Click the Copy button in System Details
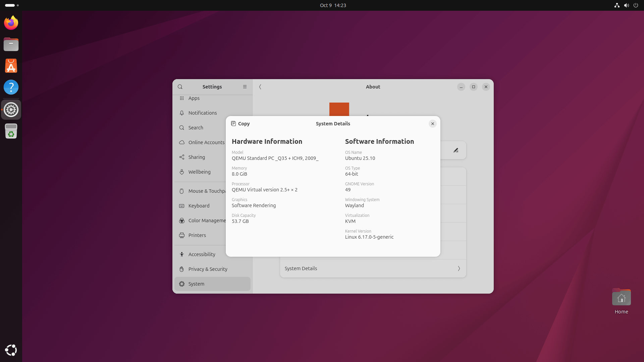Screen dimensions: 644x362 (x=240, y=124)
